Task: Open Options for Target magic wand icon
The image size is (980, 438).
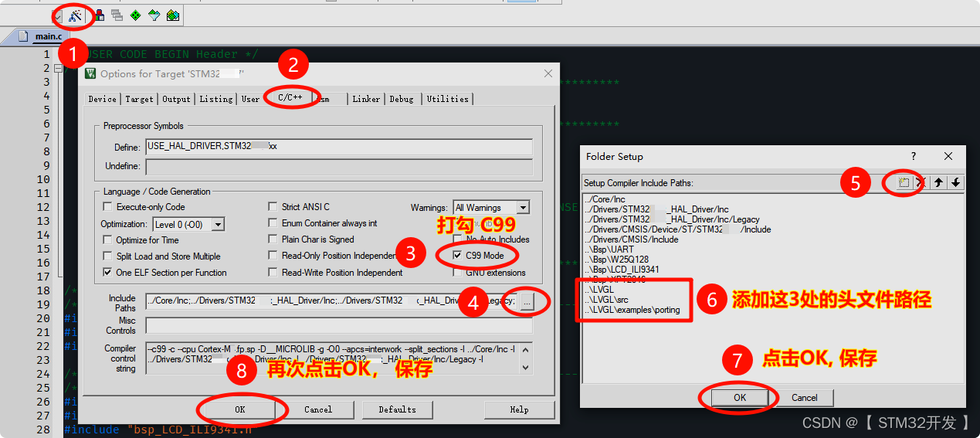Action: [75, 15]
